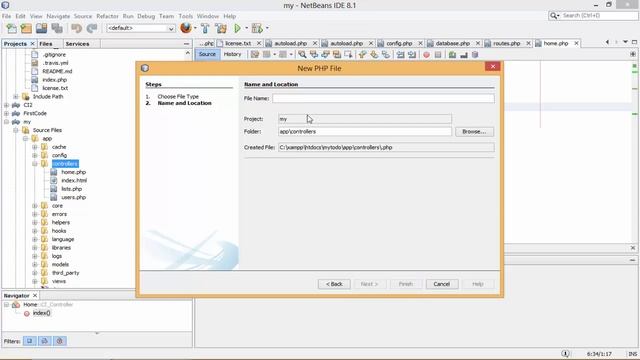Click the File Name input field
The width and height of the screenshot is (640, 360).
(x=383, y=98)
